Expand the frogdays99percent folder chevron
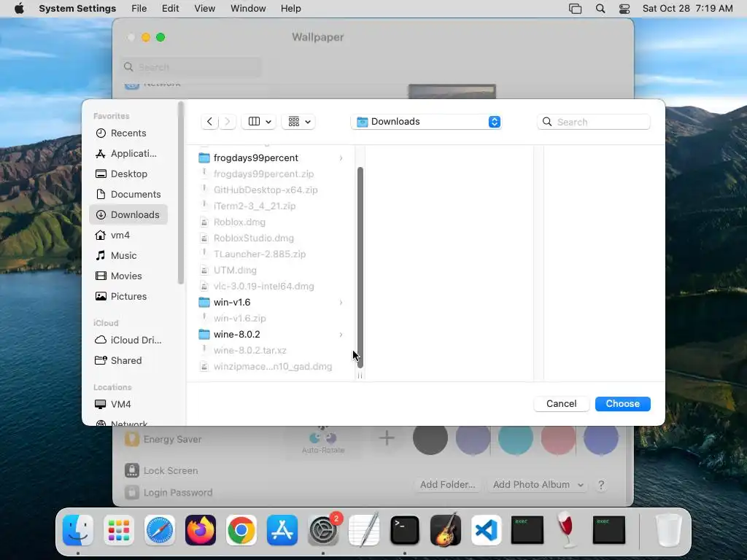This screenshot has height=560, width=747. click(341, 158)
